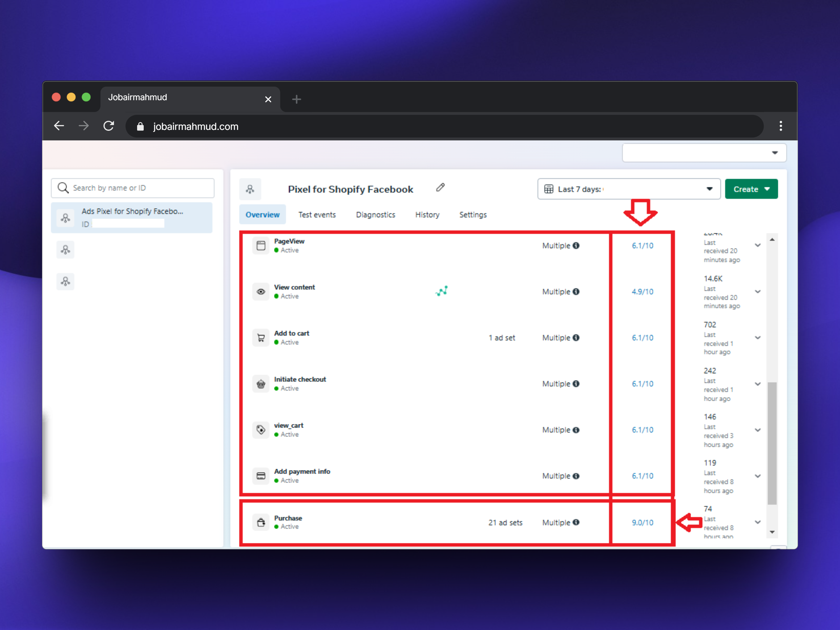Expand the Purchase row chevron
Viewport: 840px width, 630px height.
click(757, 522)
